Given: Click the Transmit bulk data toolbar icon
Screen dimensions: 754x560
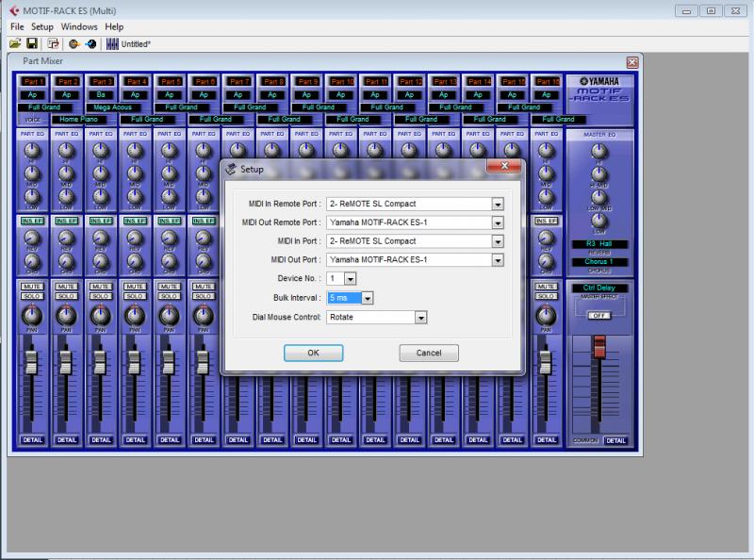Looking at the screenshot, I should [74, 43].
